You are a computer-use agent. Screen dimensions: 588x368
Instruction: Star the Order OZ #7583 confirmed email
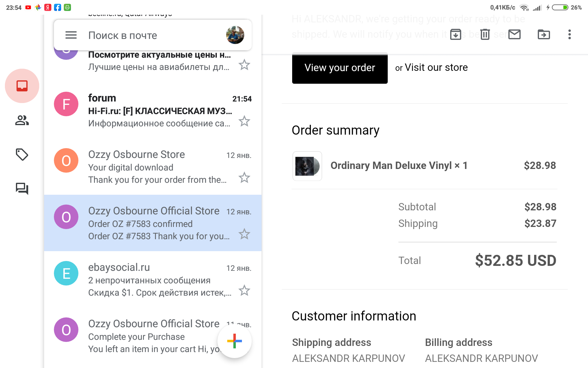click(x=244, y=234)
